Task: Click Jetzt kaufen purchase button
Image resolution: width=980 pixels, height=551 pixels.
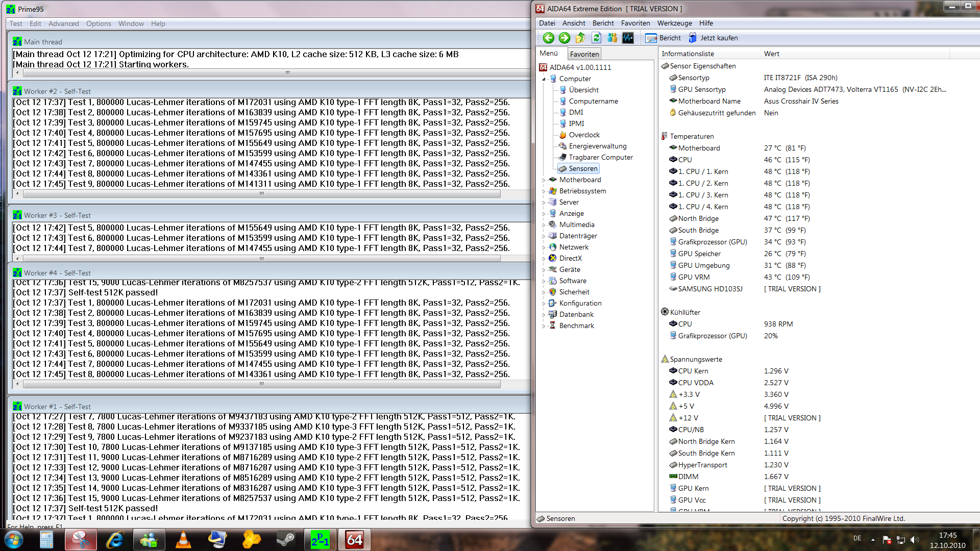Action: [713, 38]
